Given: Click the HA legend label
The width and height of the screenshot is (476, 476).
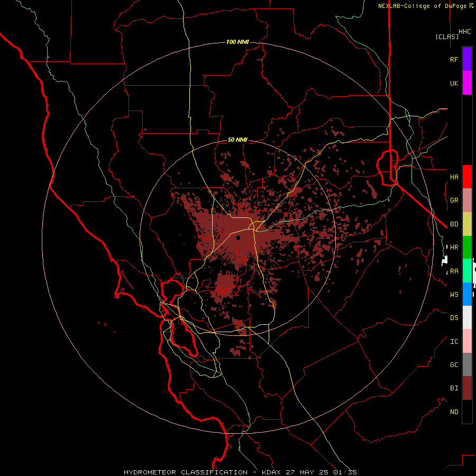Looking at the screenshot, I should pyautogui.click(x=454, y=177).
